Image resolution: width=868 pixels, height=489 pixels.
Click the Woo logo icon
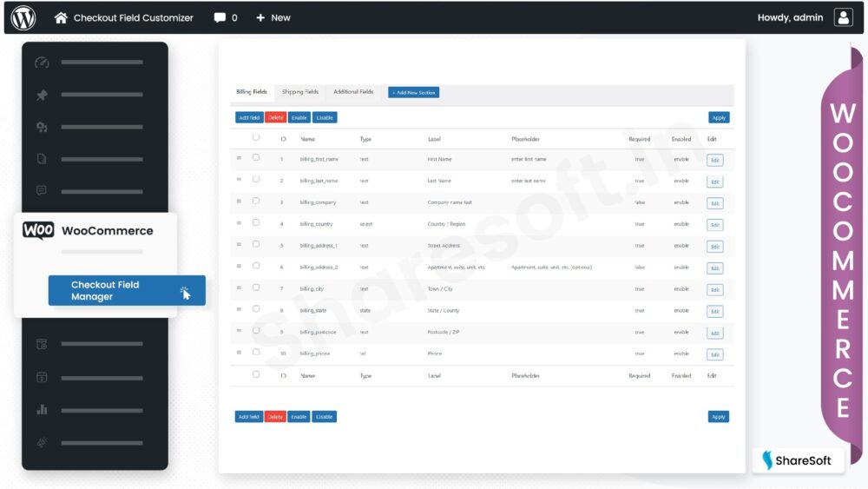point(38,230)
